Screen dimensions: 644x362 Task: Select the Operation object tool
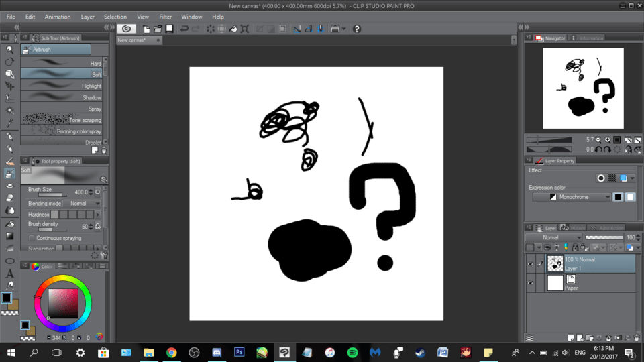point(10,74)
